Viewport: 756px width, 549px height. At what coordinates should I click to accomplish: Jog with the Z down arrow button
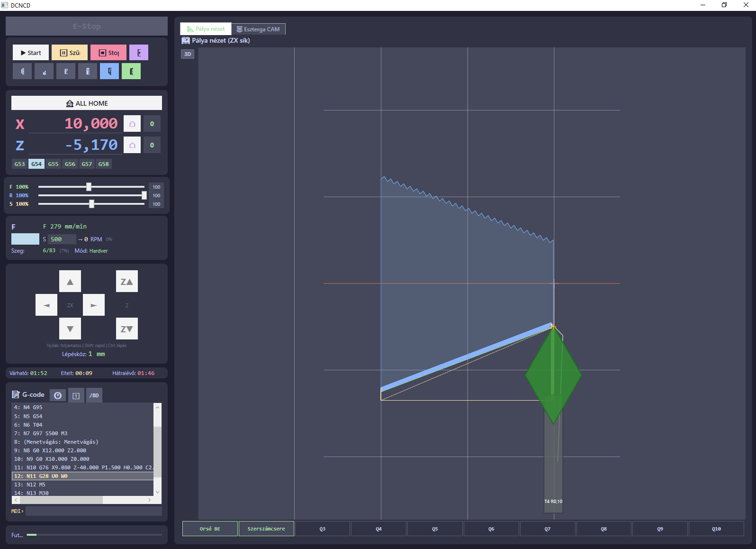click(127, 329)
